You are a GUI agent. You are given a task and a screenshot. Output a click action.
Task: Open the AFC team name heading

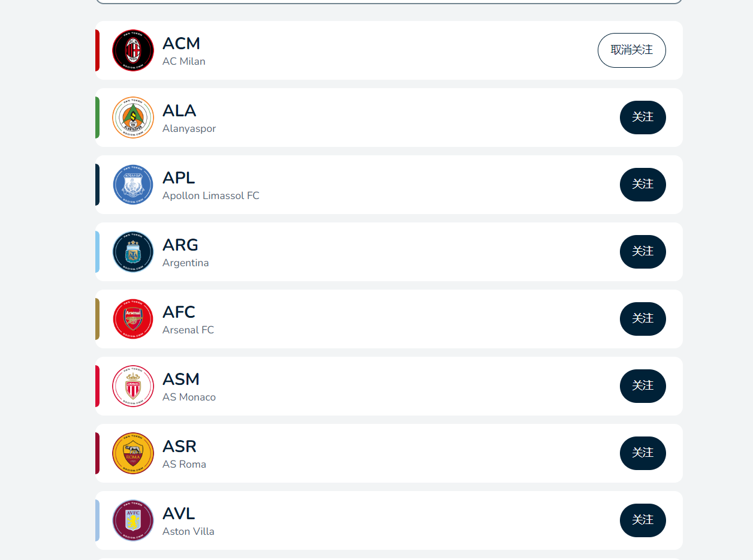point(179,312)
